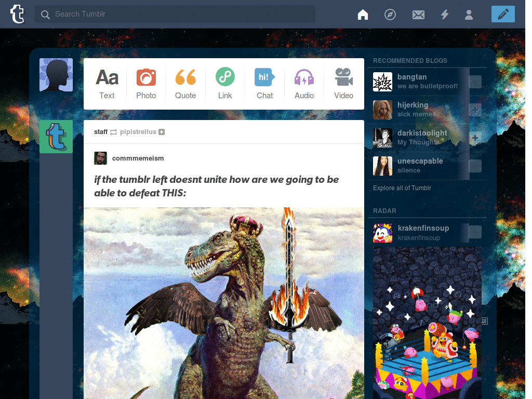The height and width of the screenshot is (399, 532).
Task: Open the darkistoolight avatar
Action: point(383,138)
